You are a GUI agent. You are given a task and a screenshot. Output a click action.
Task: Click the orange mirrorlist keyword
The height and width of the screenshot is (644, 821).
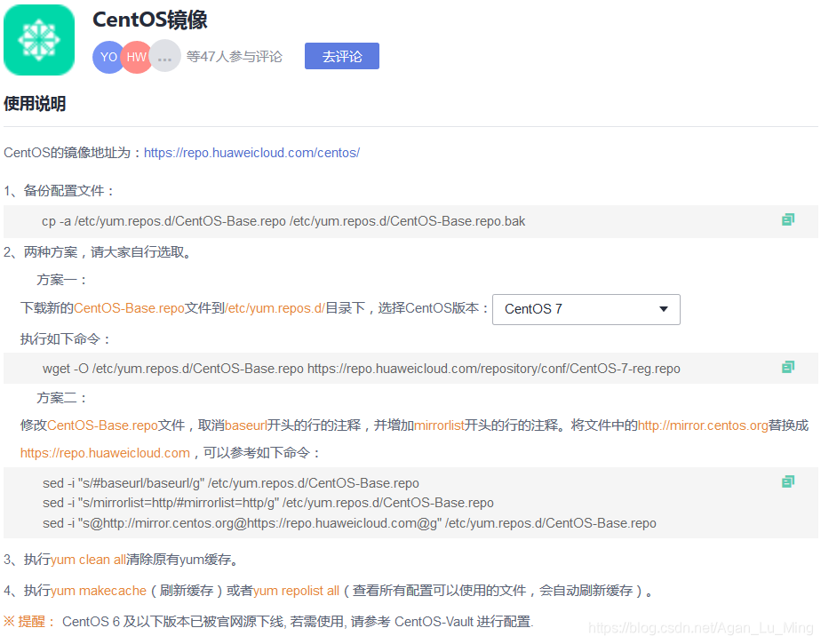439,425
